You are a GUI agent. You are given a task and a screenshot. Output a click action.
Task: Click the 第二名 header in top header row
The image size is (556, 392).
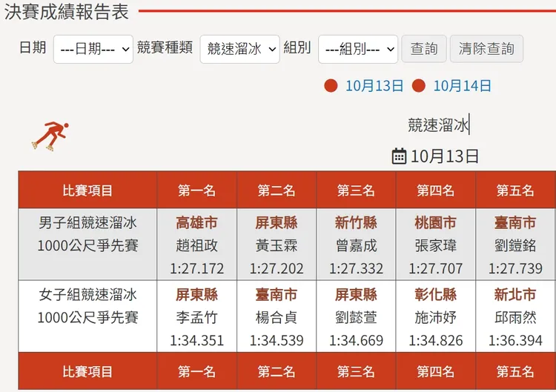277,190
